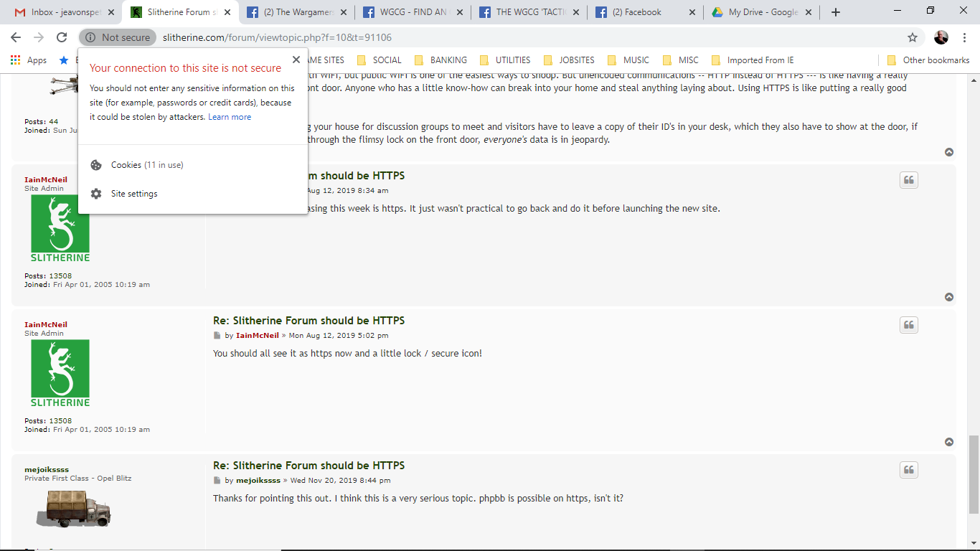Image resolution: width=980 pixels, height=551 pixels.
Task: Click the page vertical scrollbar thumb
Action: coord(974,474)
